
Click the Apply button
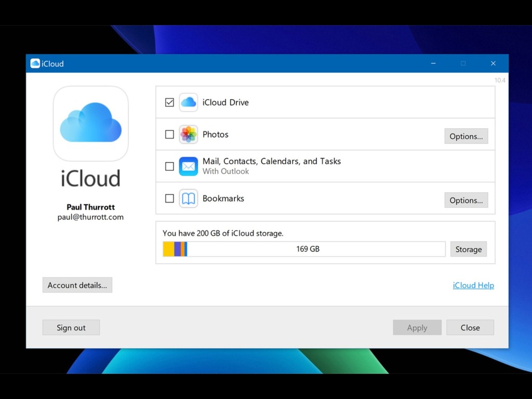coord(417,327)
